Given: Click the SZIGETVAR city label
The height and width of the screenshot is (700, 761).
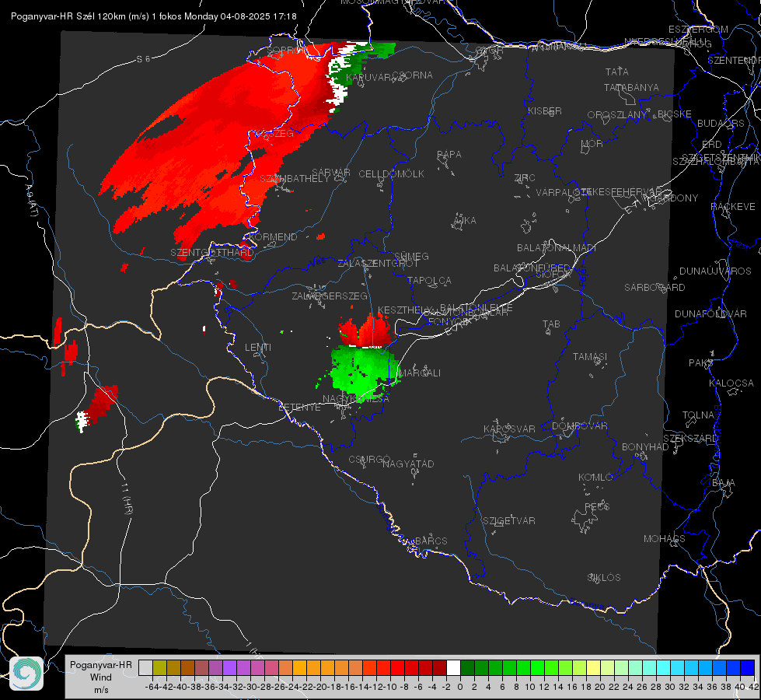Looking at the screenshot, I should [x=508, y=521].
